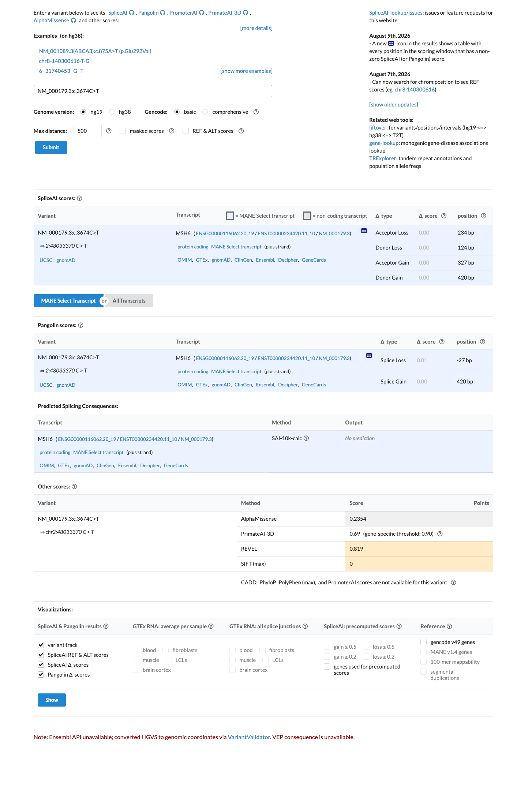Open SpliceAI GitHub icon link
Image resolution: width=532 pixels, height=805 pixels.
132,13
